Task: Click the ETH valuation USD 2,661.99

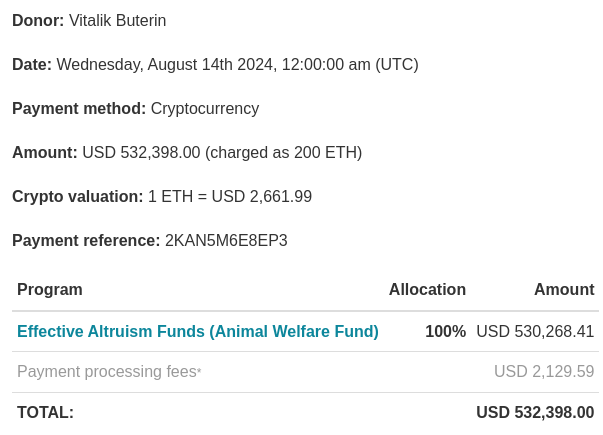Action: click(264, 197)
